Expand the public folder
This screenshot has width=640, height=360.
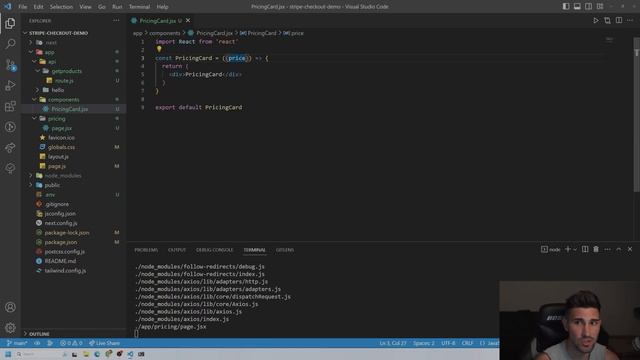[31, 185]
